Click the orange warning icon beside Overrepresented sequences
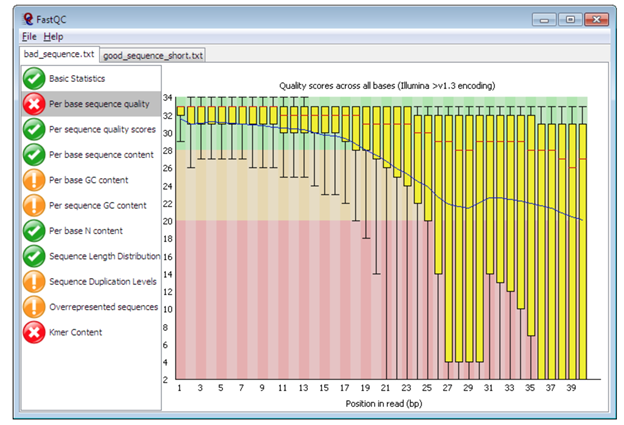This screenshot has height=425, width=624. coord(34,307)
